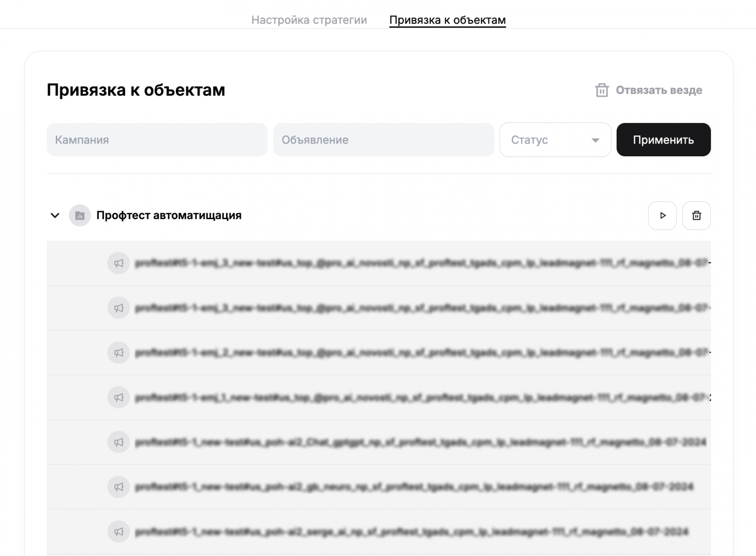
Task: Focus the Объявление filter field
Action: click(x=384, y=140)
